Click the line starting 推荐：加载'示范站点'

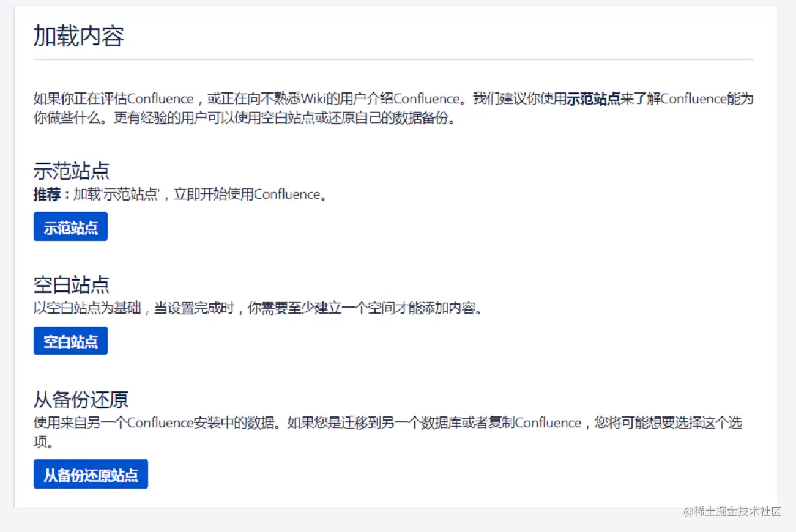coord(181,194)
